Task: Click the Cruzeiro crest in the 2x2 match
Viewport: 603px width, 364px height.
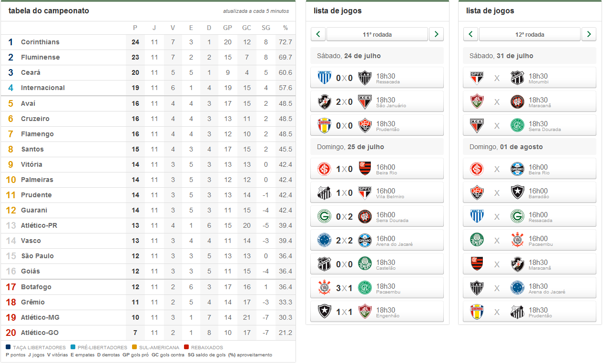Action: click(325, 240)
